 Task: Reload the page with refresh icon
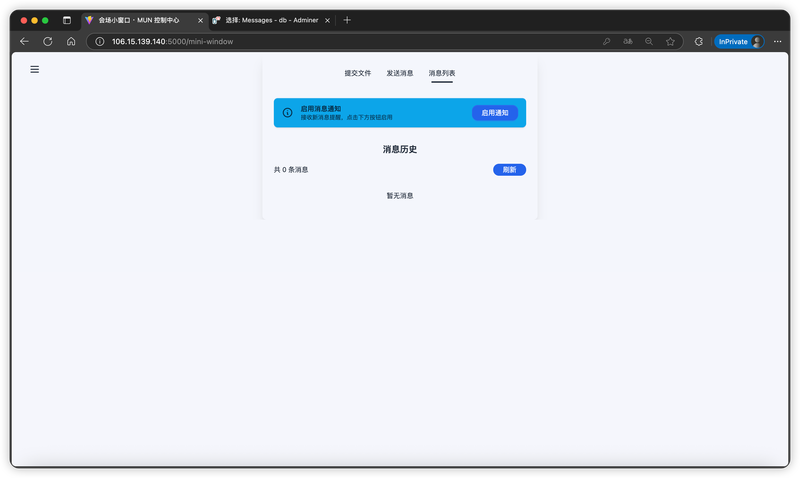47,41
